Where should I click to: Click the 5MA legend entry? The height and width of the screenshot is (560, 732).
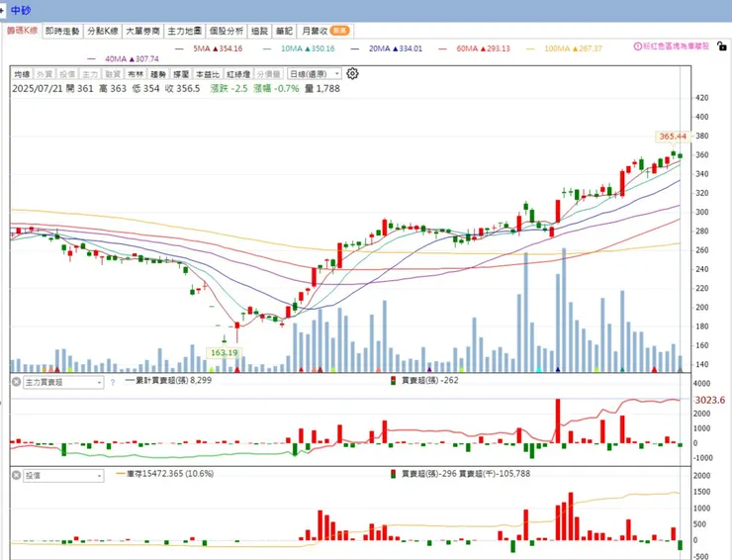click(209, 48)
